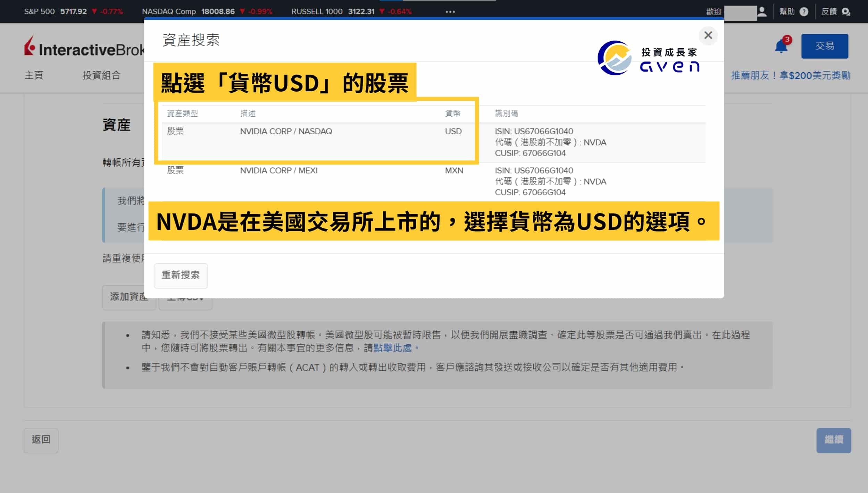
Task: Select the NVIDIA CORP / NASDAQ row
Action: tap(434, 142)
